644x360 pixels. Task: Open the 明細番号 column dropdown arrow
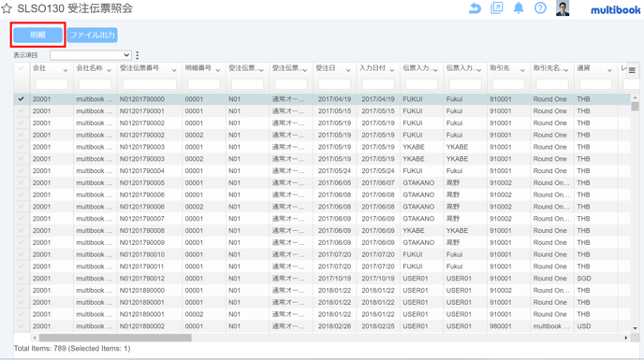click(218, 71)
